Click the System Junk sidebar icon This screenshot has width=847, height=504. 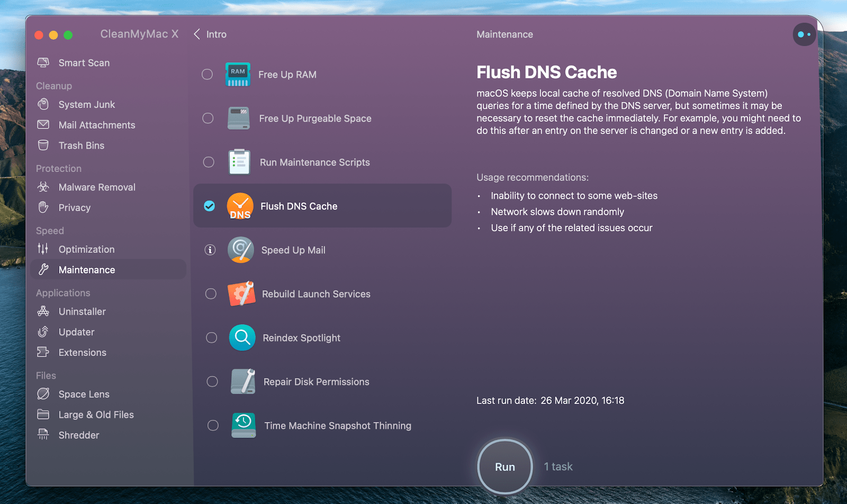coord(43,104)
